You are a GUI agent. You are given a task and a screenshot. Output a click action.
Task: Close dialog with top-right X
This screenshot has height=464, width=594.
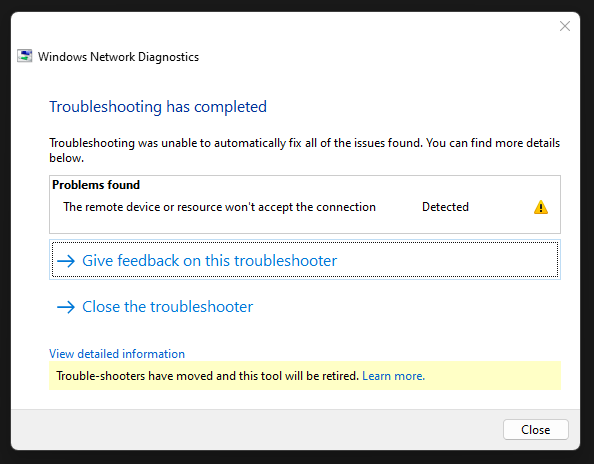564,26
